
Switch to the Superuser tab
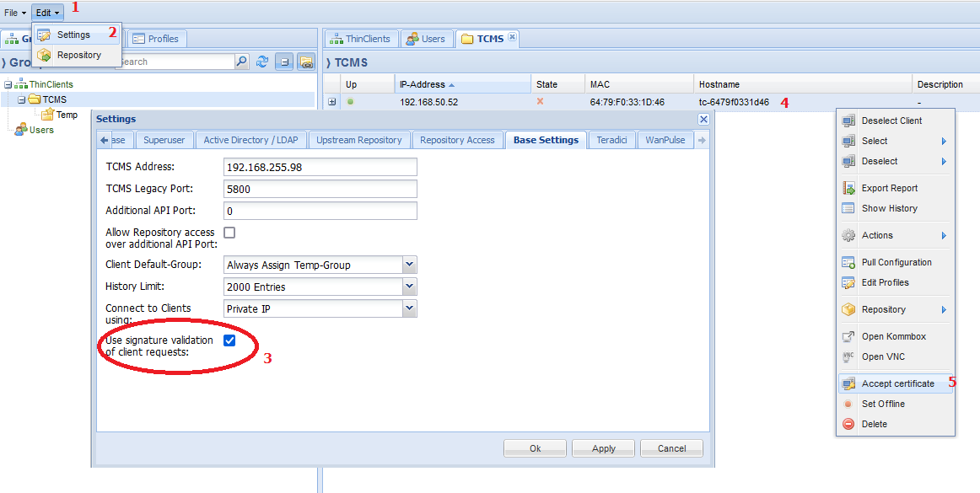(x=164, y=140)
